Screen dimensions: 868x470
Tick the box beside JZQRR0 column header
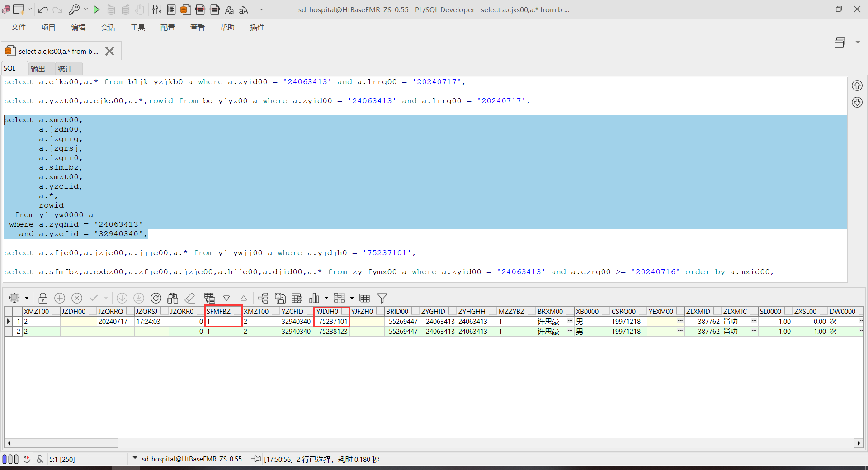tap(200, 311)
